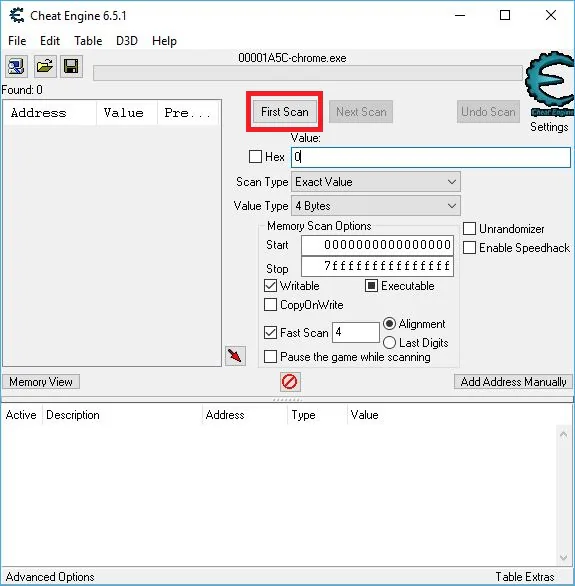
Task: Open the process list computer icon
Action: 16,67
